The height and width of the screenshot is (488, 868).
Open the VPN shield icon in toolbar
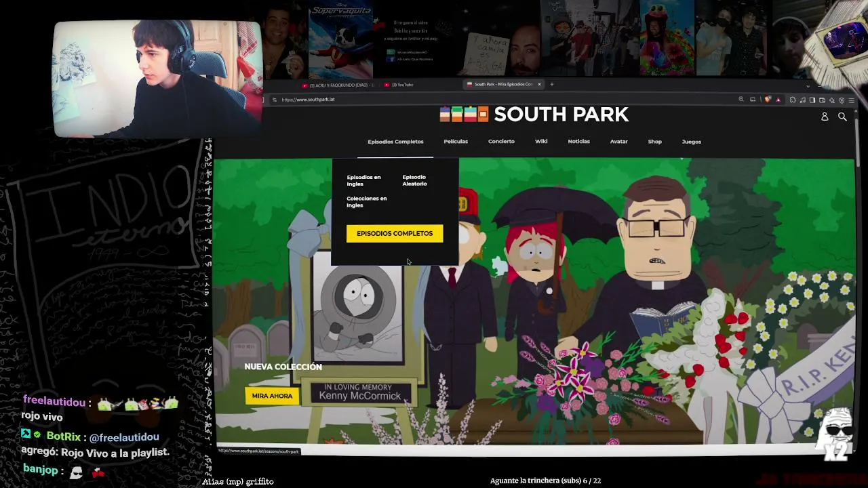[x=842, y=100]
